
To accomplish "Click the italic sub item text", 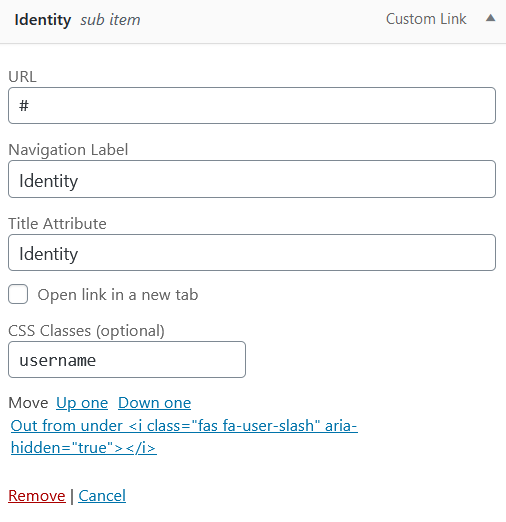I will tap(110, 20).
